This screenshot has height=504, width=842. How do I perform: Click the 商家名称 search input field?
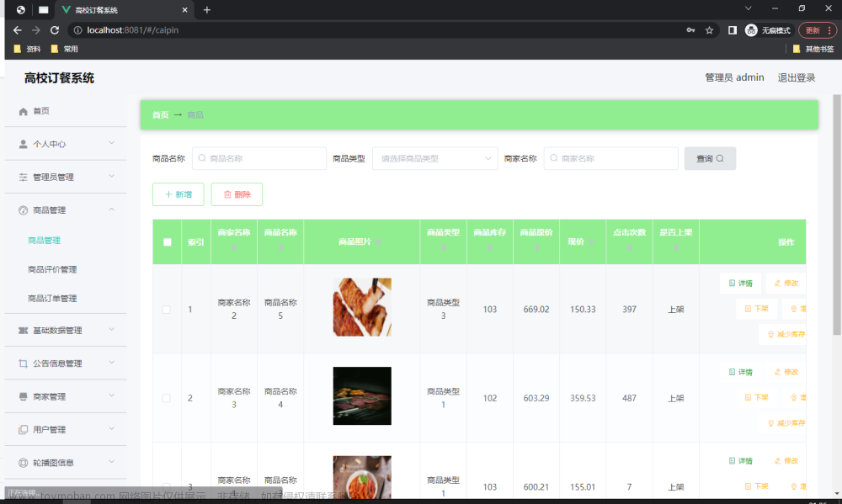coord(611,158)
